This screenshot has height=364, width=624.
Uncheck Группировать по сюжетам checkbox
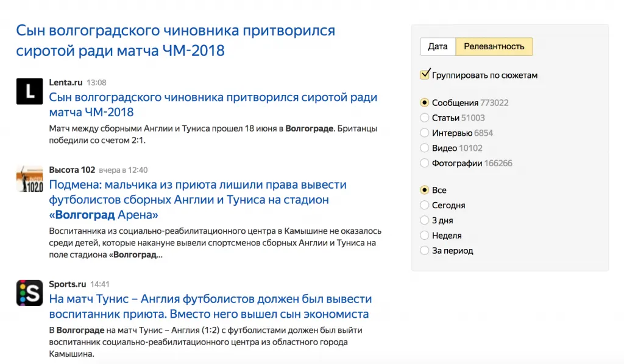tap(425, 75)
